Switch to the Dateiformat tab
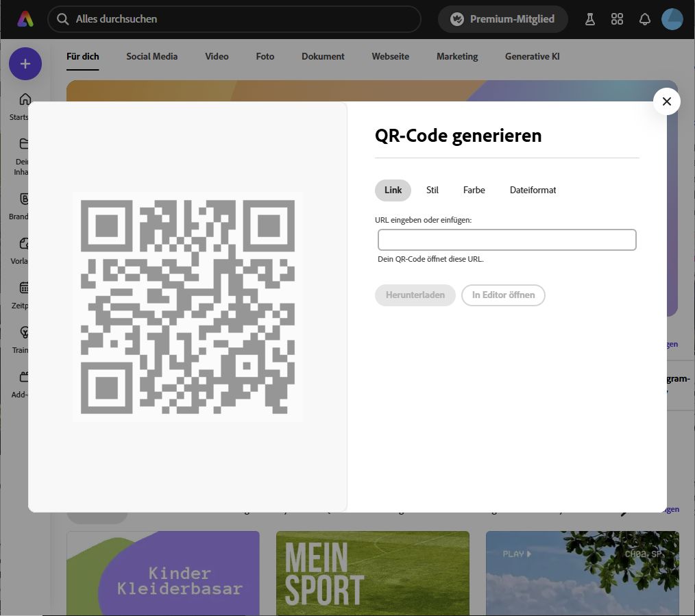The height and width of the screenshot is (616, 695). 533,190
